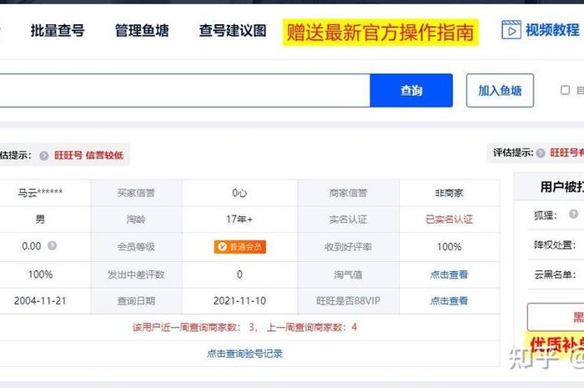The image size is (584, 392).
Task: Click the 云黑名单 row label
Action: 555,274
